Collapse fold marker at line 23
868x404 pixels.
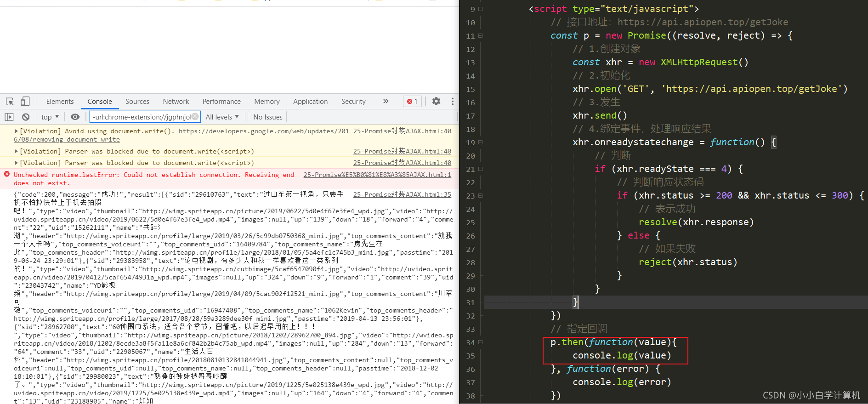481,195
